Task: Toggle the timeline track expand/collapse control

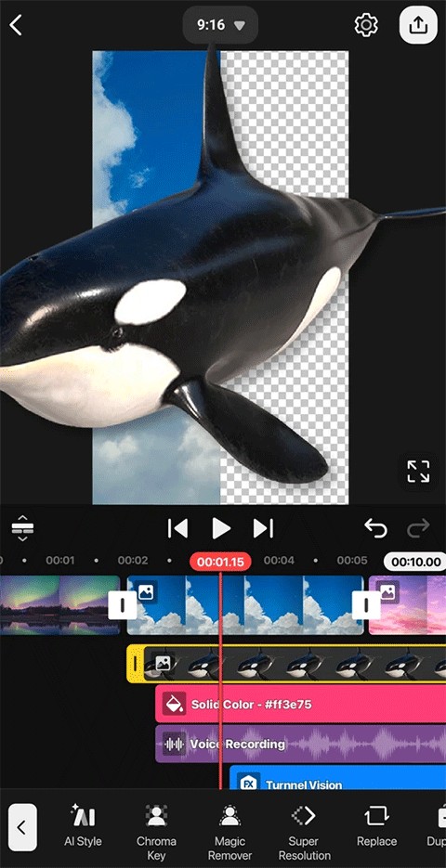Action: point(22,528)
